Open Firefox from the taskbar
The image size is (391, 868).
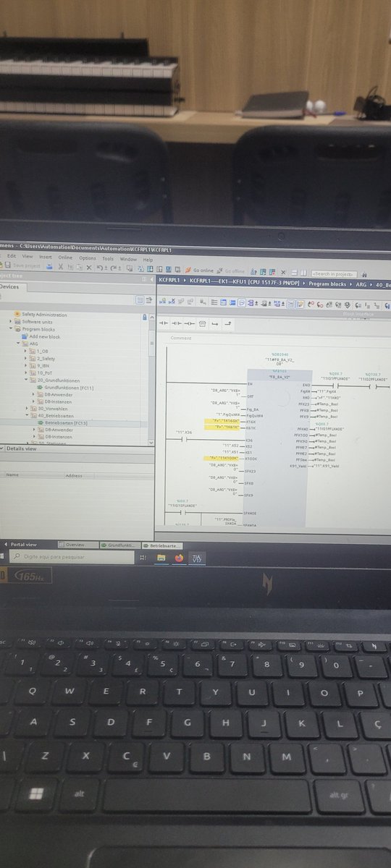tap(178, 558)
